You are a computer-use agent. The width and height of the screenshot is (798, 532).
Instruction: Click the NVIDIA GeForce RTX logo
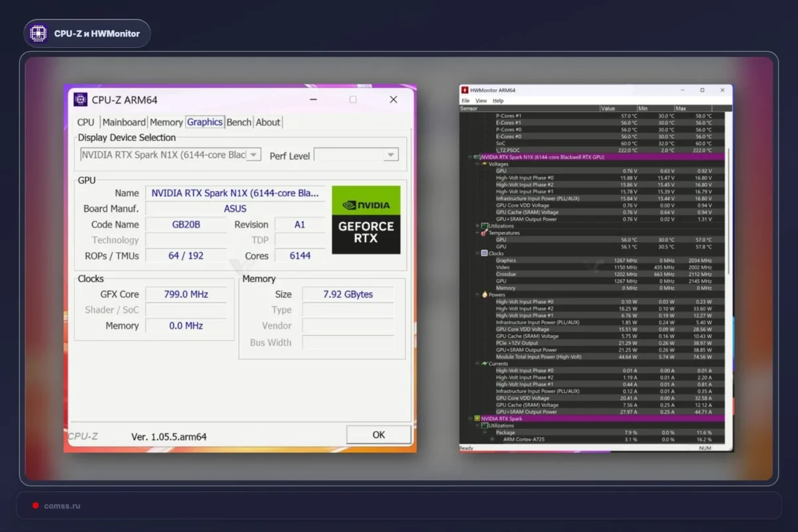pos(366,219)
